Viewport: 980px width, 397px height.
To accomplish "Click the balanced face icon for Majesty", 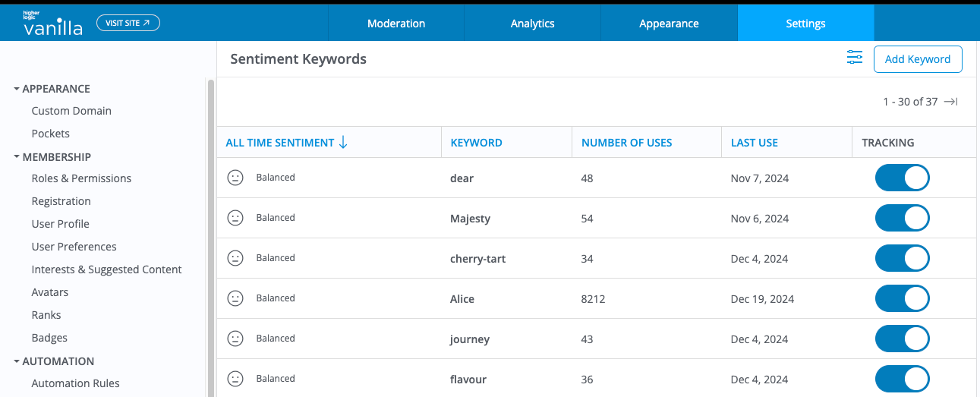I will coord(235,218).
